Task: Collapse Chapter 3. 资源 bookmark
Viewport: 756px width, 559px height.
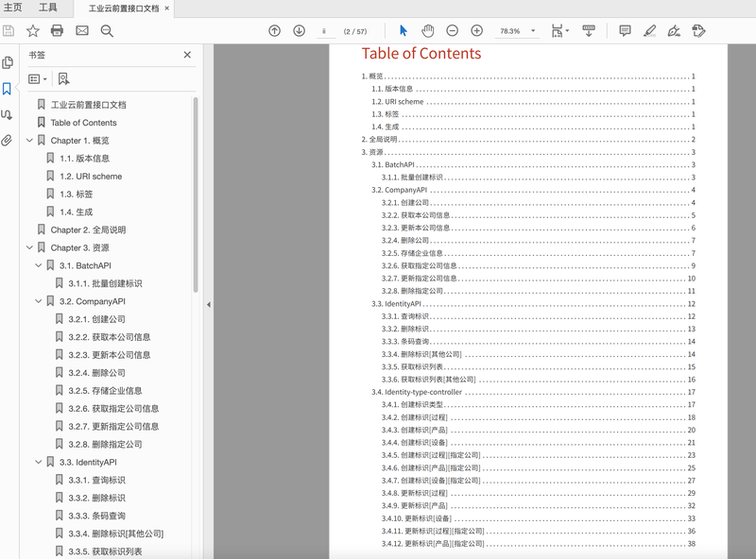Action: click(x=29, y=247)
